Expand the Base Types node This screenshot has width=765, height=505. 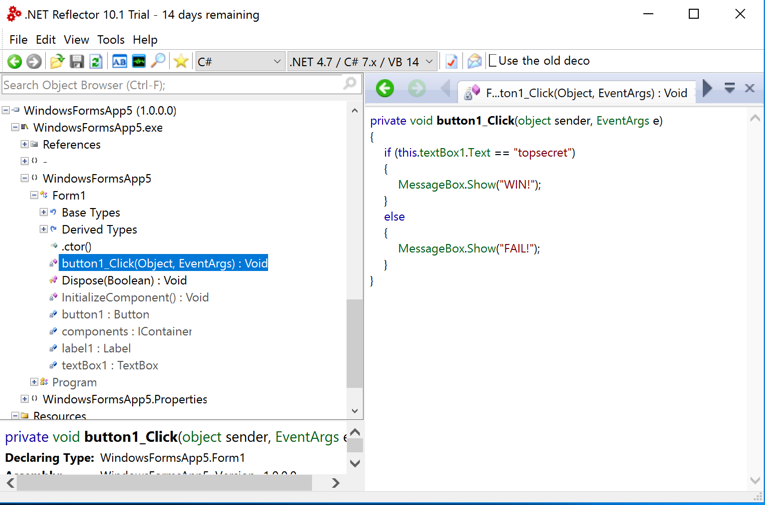coord(43,212)
